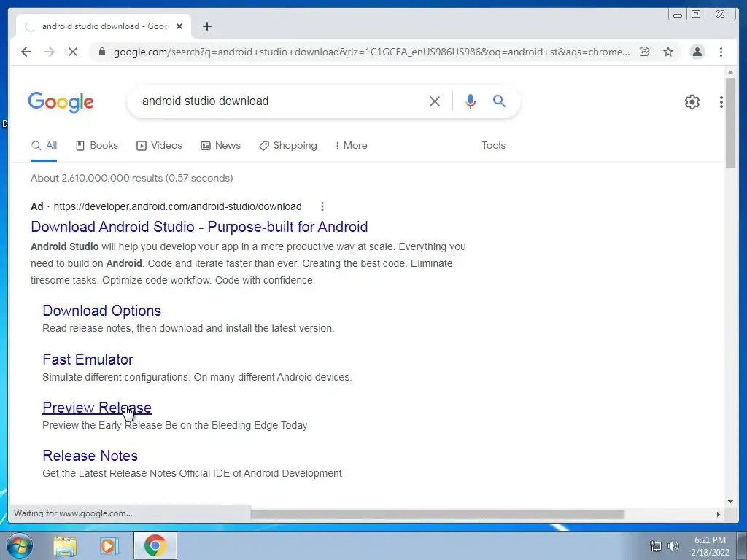Switch to the News tab
The height and width of the screenshot is (560, 747).
(220, 146)
